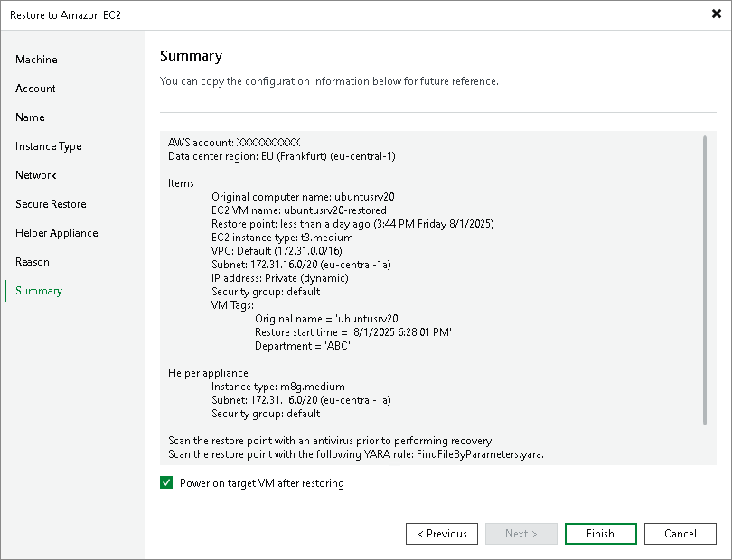Select the Reason step
732x560 pixels.
[x=33, y=262]
